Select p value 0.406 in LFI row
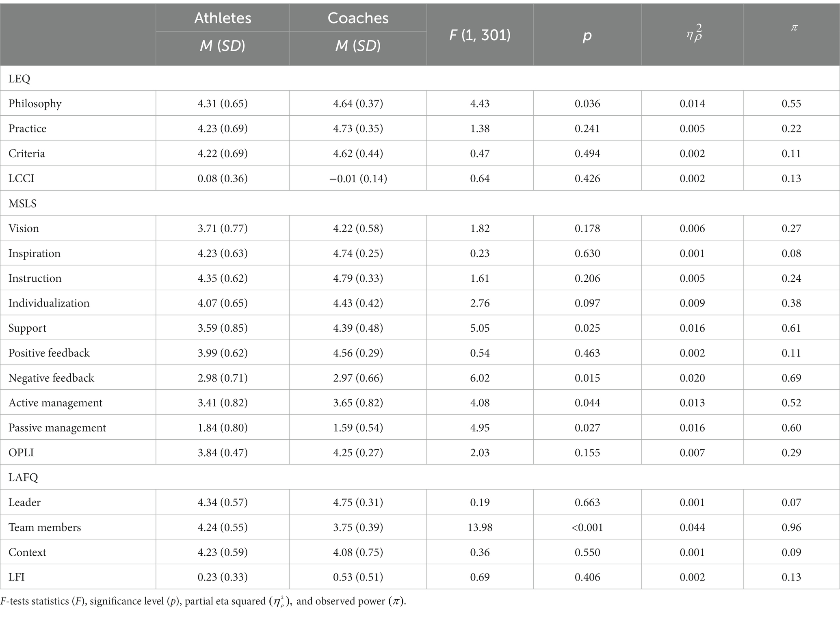This screenshot has width=840, height=628. click(587, 577)
